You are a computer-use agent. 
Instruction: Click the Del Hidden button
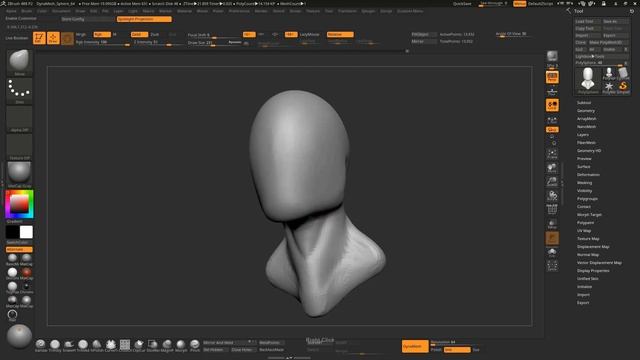(x=216, y=350)
